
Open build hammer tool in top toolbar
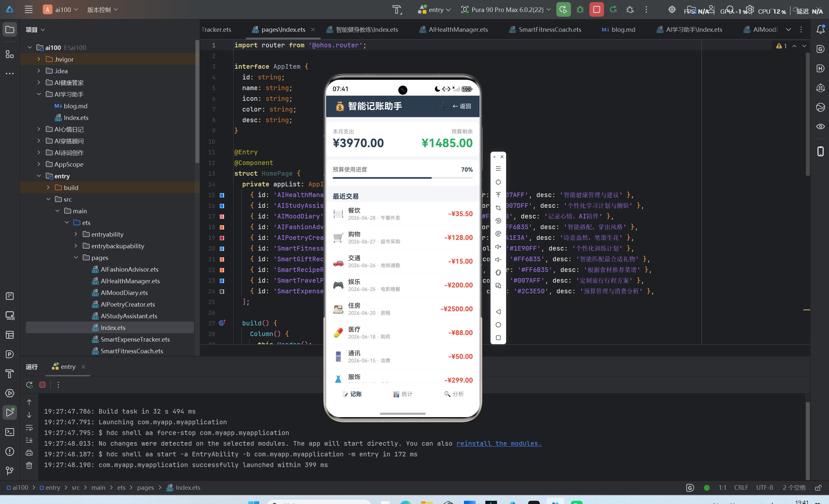point(397,10)
